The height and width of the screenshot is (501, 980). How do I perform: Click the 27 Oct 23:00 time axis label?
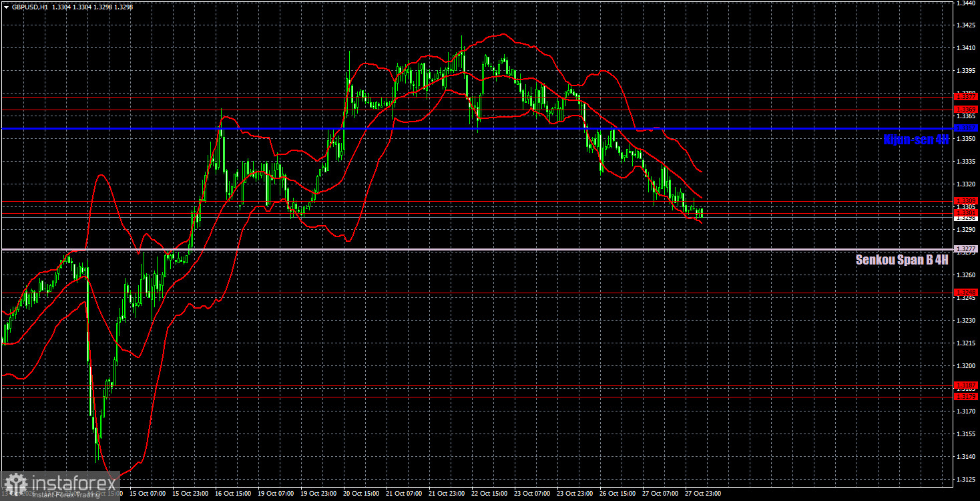point(703,494)
